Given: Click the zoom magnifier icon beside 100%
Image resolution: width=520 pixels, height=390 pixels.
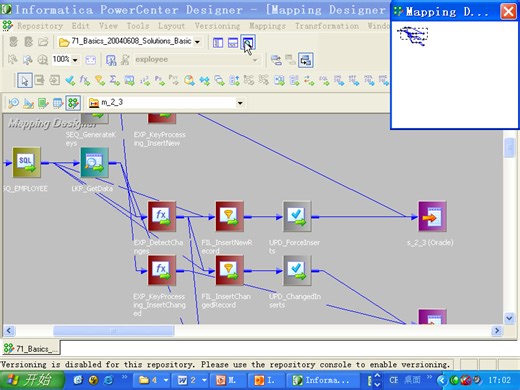Looking at the screenshot, I should [x=42, y=60].
